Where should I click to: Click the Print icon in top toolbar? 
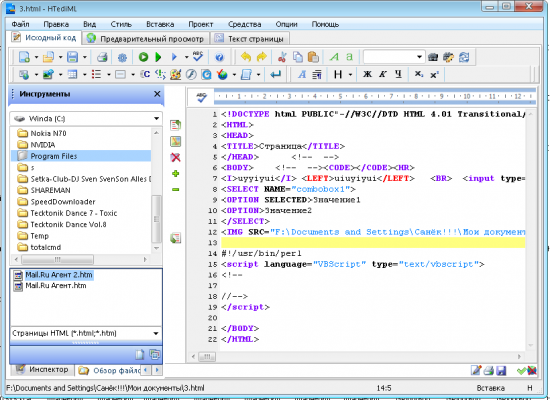click(x=102, y=57)
